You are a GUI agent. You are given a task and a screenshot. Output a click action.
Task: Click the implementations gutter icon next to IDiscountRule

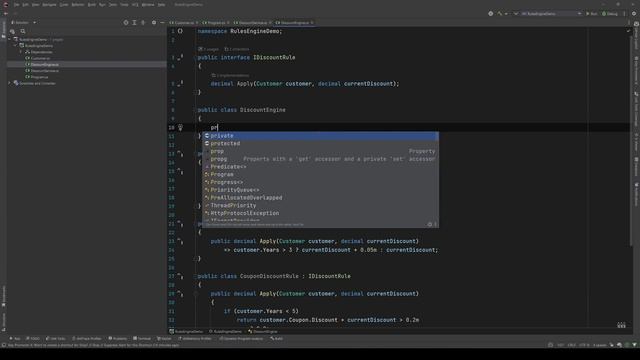pyautogui.click(x=180, y=58)
